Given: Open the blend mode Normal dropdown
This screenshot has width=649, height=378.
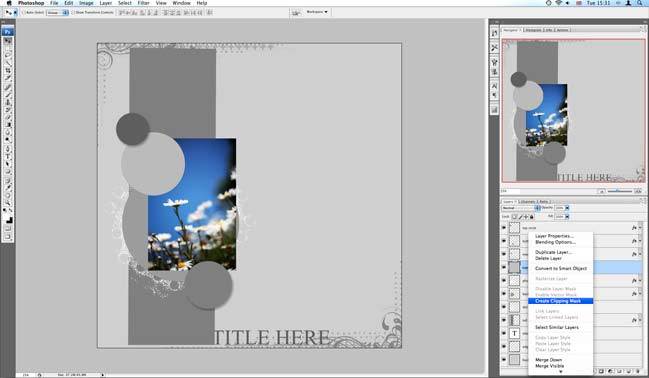Looking at the screenshot, I should (521, 208).
